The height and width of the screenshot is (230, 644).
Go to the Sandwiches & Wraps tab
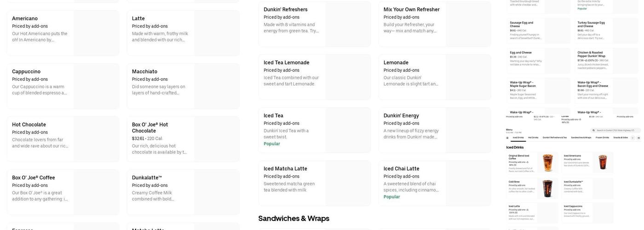click(x=581, y=138)
